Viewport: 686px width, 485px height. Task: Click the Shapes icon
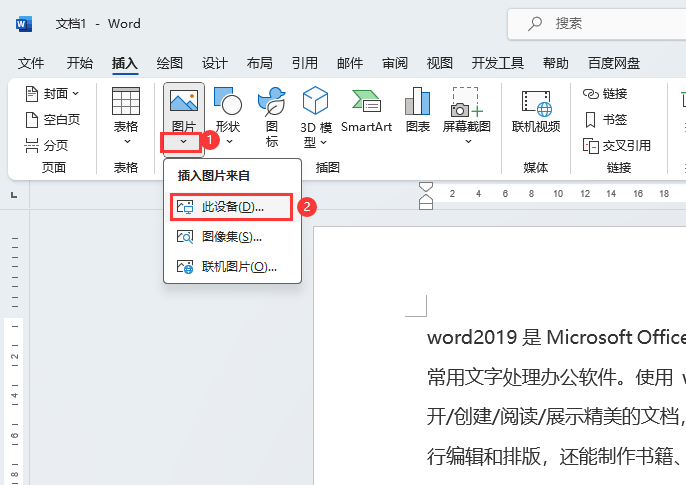(x=228, y=101)
